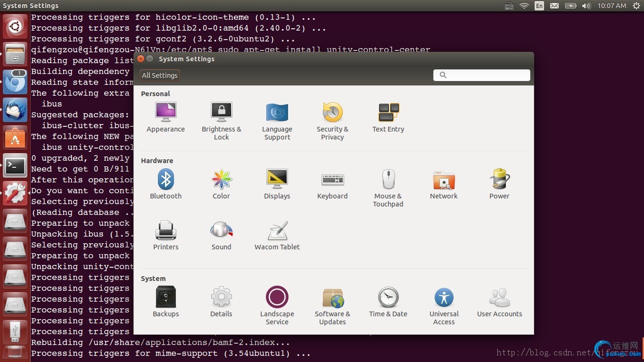Screen dimensions: 644x362
Task: Open the En input source menu
Action: pyautogui.click(x=539, y=6)
